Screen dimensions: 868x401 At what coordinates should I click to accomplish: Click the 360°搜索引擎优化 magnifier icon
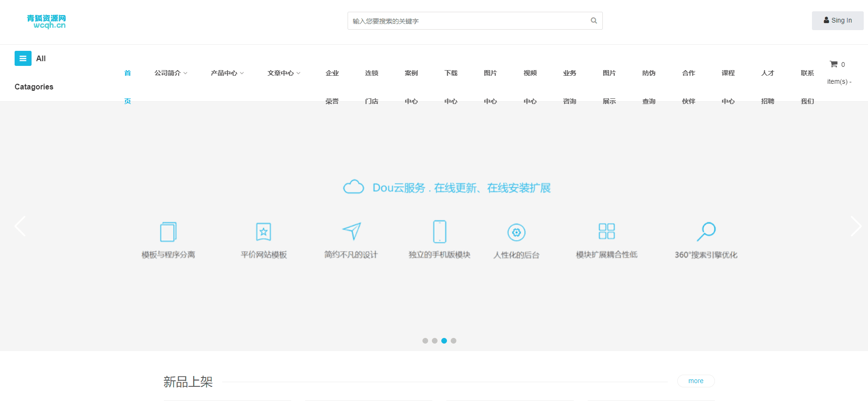coord(706,231)
